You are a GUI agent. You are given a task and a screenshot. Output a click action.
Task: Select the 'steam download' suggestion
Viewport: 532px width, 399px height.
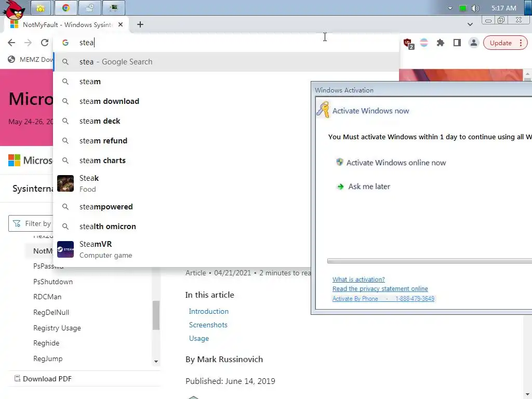[x=182, y=101]
